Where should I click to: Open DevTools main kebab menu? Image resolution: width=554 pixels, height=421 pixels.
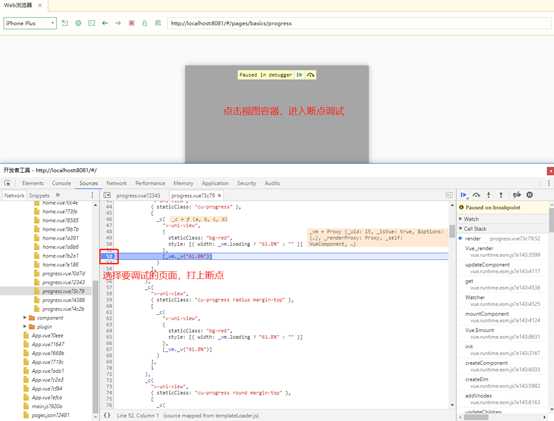[x=549, y=183]
